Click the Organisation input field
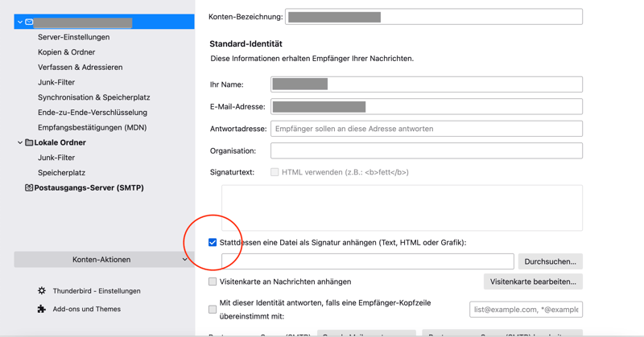The height and width of the screenshot is (337, 644). [427, 150]
